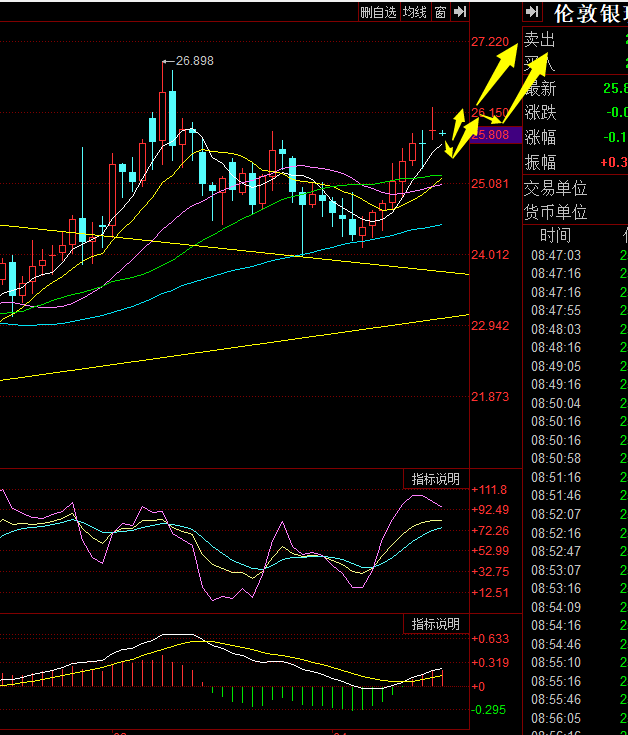Select the 08:51:16 tick row
This screenshot has height=735, width=628.
576,477
